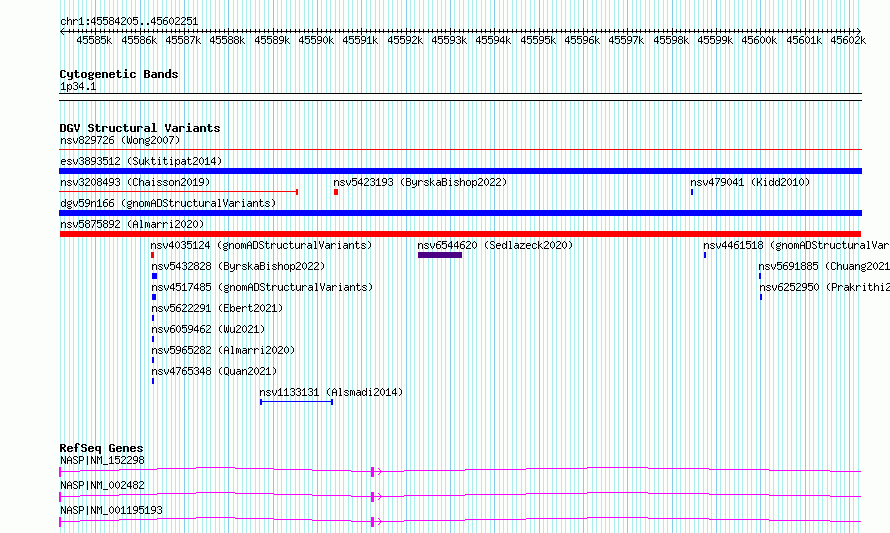This screenshot has width=890, height=533.
Task: Click the nsv5423193 small red marker
Action: pos(336,192)
